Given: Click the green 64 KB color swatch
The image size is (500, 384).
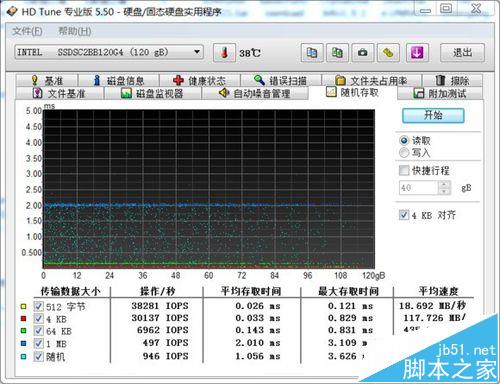Looking at the screenshot, I should click(23, 331).
